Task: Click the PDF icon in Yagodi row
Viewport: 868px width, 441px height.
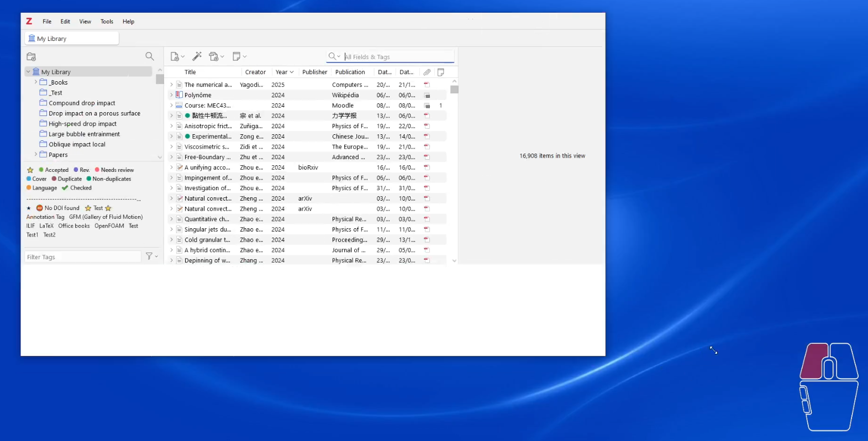Action: [427, 85]
